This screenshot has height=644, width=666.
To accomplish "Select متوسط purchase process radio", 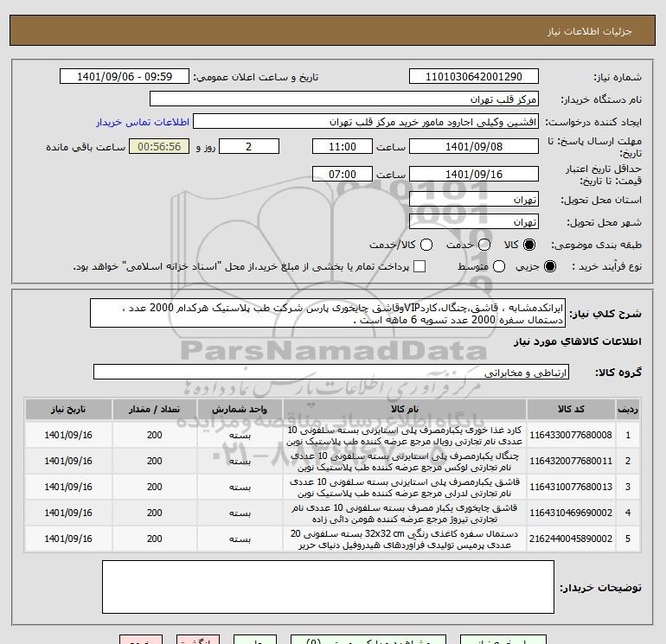I will point(499,266).
